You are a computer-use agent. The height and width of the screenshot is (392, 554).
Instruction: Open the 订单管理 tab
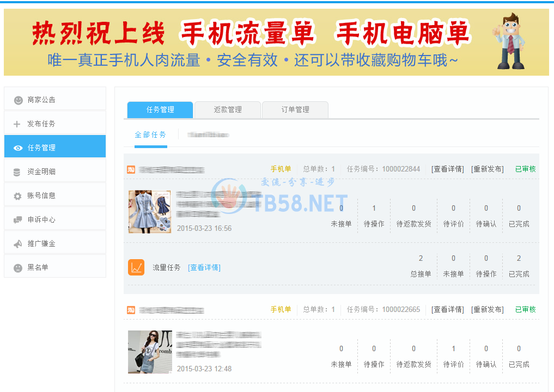(295, 110)
